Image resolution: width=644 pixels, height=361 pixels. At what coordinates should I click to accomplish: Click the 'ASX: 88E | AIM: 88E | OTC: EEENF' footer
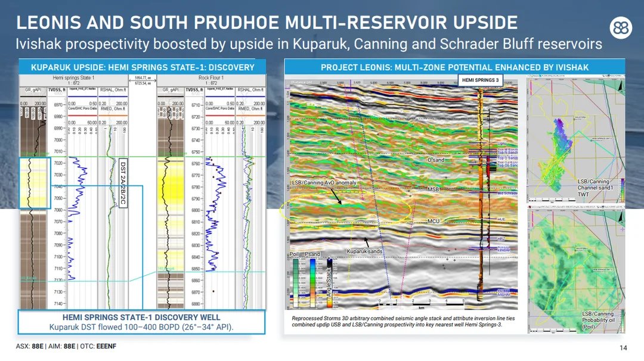click(x=66, y=346)
